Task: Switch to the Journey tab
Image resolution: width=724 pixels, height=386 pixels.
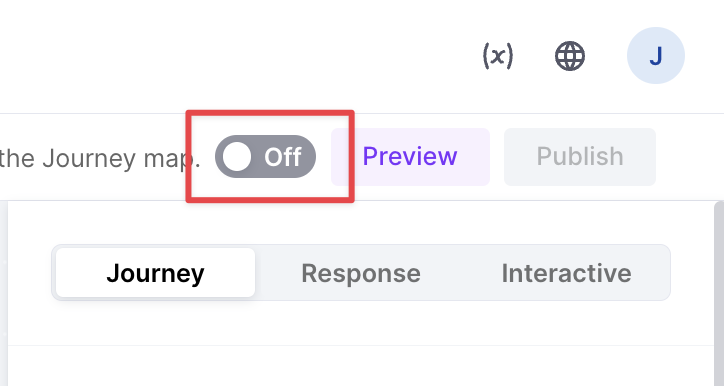Action: click(156, 273)
